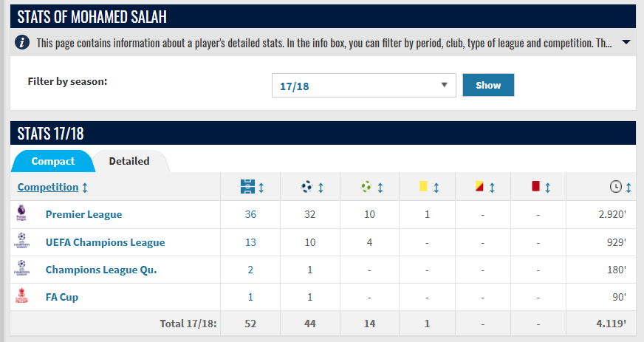Sort by Competition column arrow
The image size is (644, 342).
[x=85, y=188]
